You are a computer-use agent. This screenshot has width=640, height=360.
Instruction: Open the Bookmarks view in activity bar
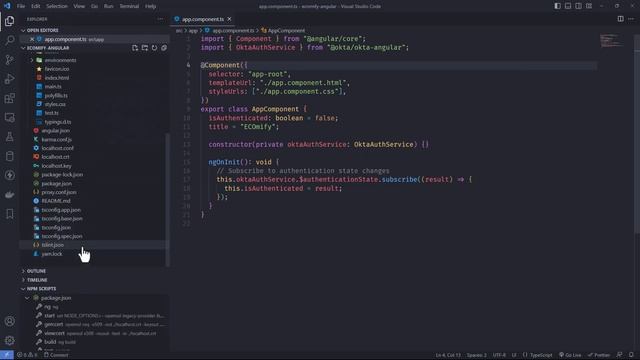coord(9,214)
